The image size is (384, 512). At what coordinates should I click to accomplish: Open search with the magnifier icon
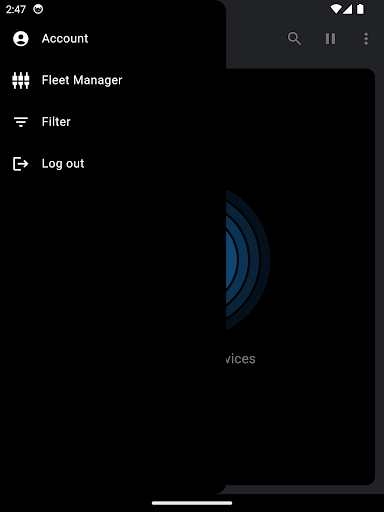point(294,39)
